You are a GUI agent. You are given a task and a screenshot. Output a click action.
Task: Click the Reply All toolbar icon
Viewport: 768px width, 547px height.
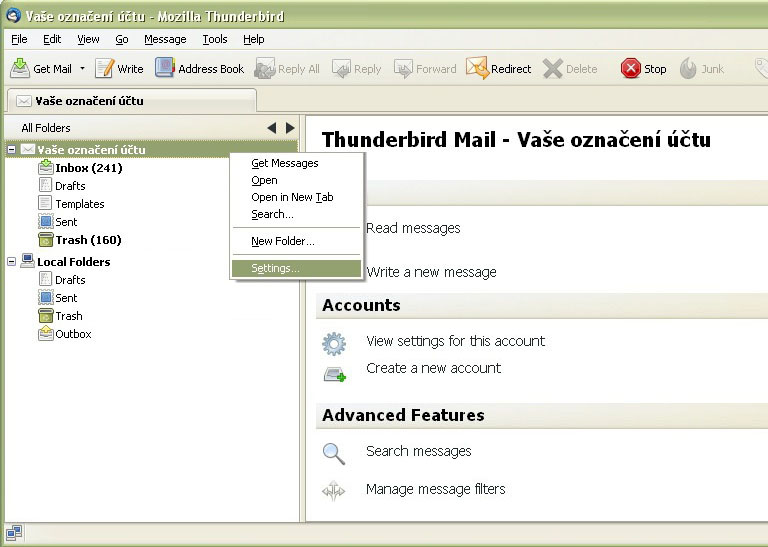[264, 69]
